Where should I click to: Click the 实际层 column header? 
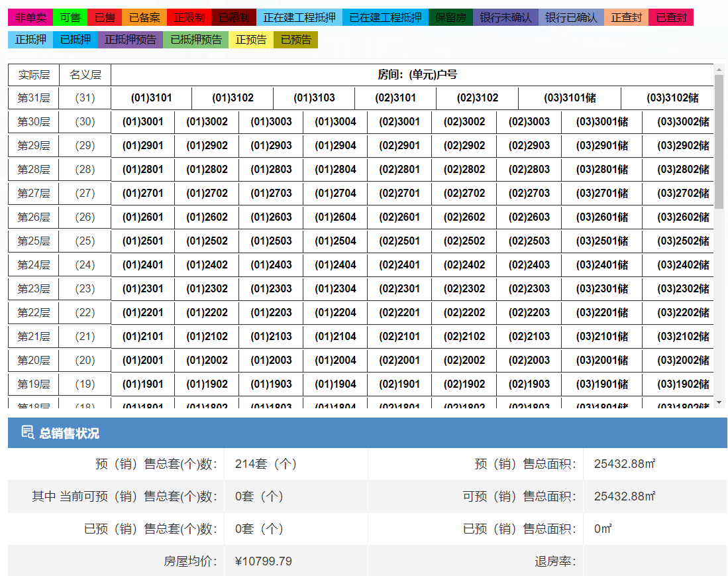(x=33, y=75)
